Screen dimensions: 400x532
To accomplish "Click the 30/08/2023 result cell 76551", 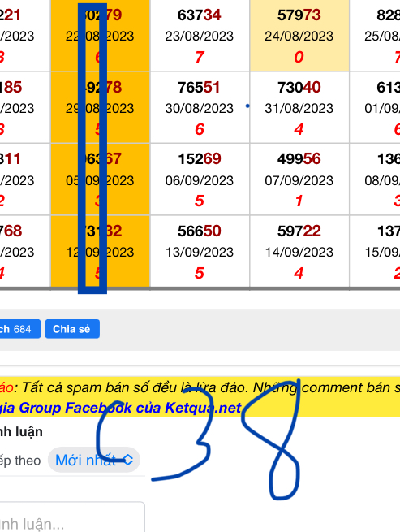I will (200, 107).
